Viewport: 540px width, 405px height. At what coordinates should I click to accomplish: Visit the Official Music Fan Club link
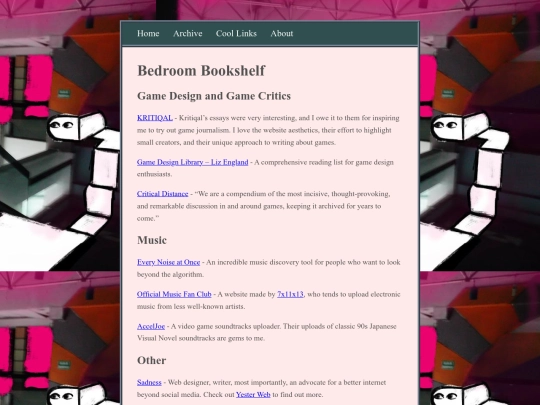[174, 294]
